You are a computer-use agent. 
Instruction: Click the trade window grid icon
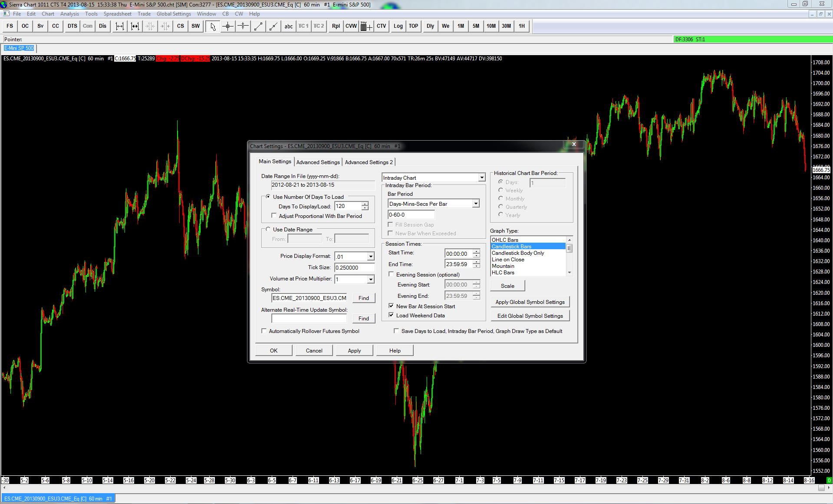pos(366,26)
